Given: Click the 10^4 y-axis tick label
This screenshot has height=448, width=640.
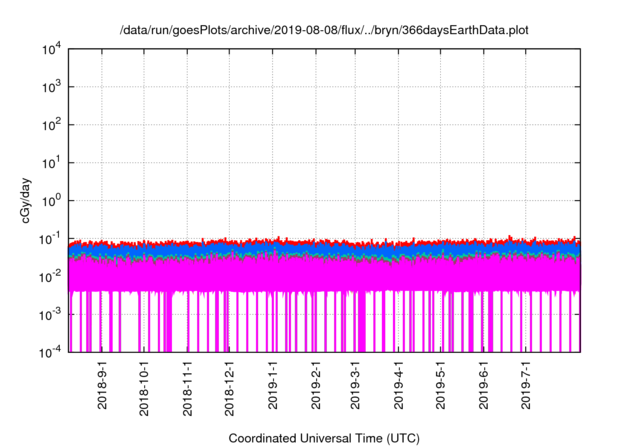Looking at the screenshot, I should [x=51, y=50].
